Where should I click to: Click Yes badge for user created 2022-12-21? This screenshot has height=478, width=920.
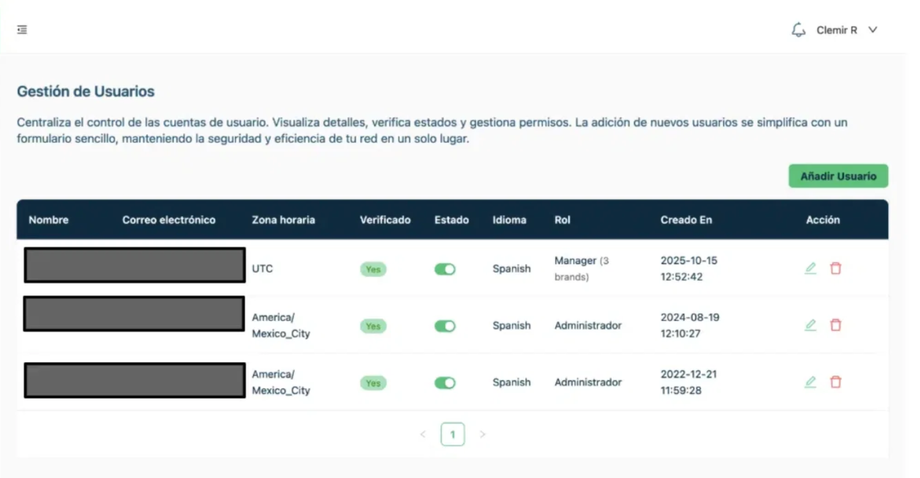(x=373, y=383)
